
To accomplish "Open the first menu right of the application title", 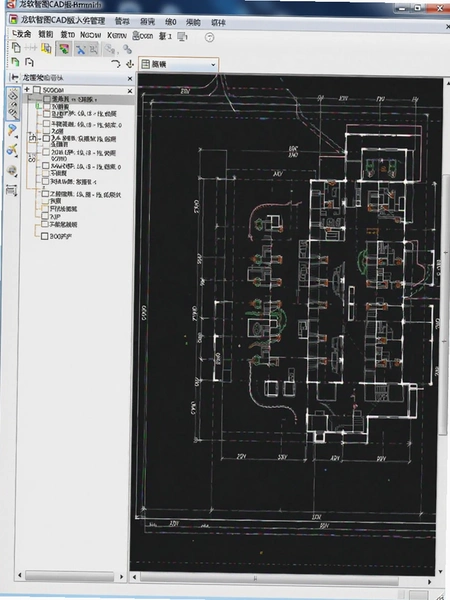I will [122, 22].
